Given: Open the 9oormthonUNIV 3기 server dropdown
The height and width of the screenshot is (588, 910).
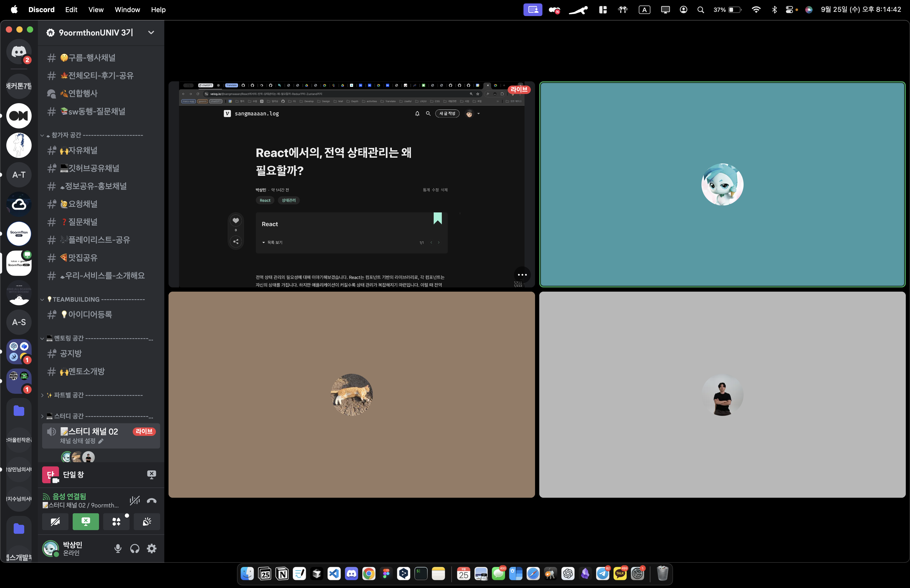Looking at the screenshot, I should (151, 33).
